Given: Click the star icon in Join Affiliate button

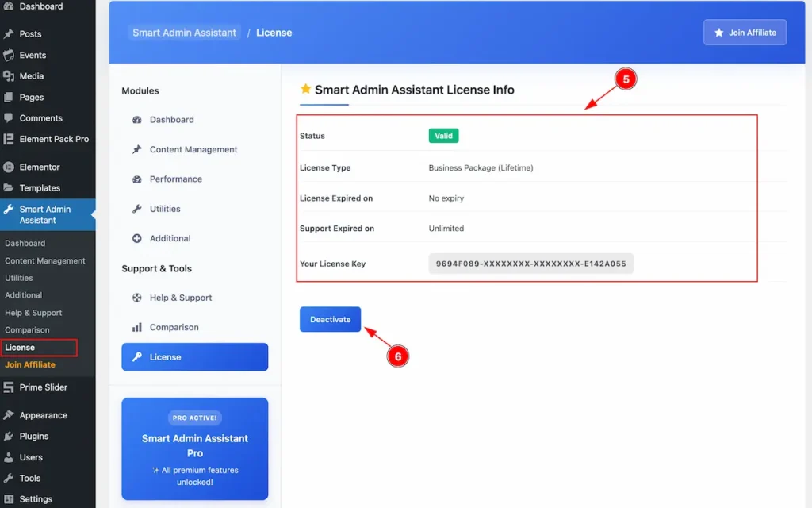Looking at the screenshot, I should point(718,32).
